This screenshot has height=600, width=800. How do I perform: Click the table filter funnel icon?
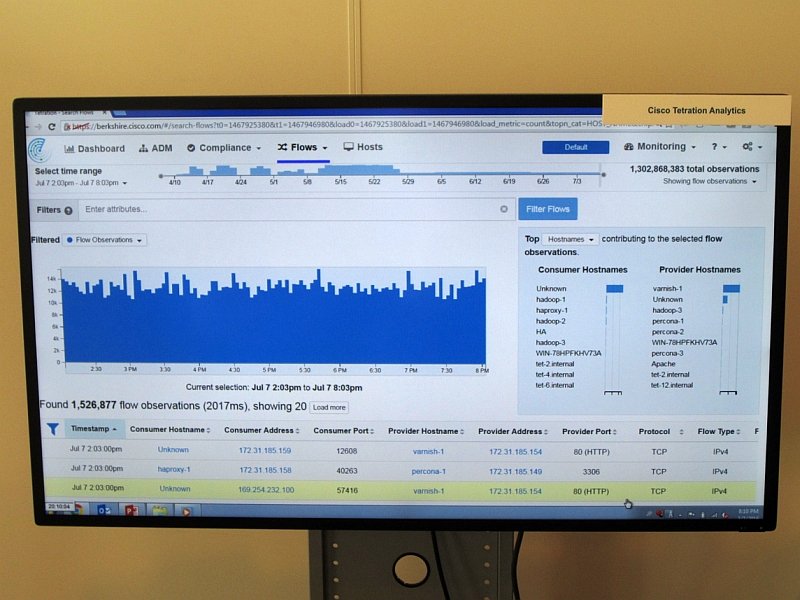(x=53, y=429)
